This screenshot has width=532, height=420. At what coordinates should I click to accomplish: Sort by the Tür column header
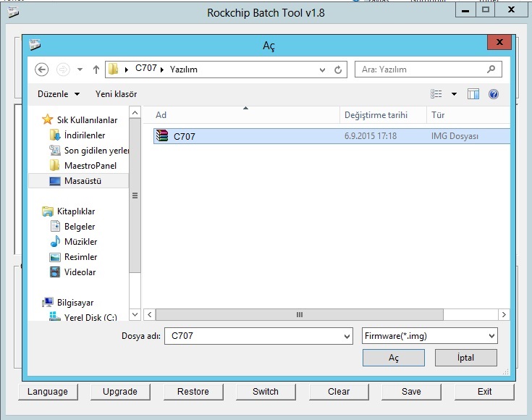pos(469,115)
